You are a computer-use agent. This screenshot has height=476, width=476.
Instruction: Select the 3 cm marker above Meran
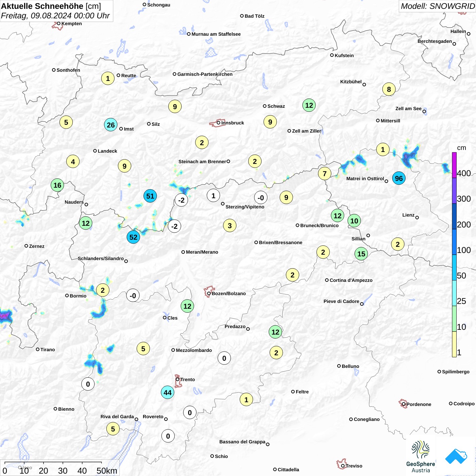230,225
